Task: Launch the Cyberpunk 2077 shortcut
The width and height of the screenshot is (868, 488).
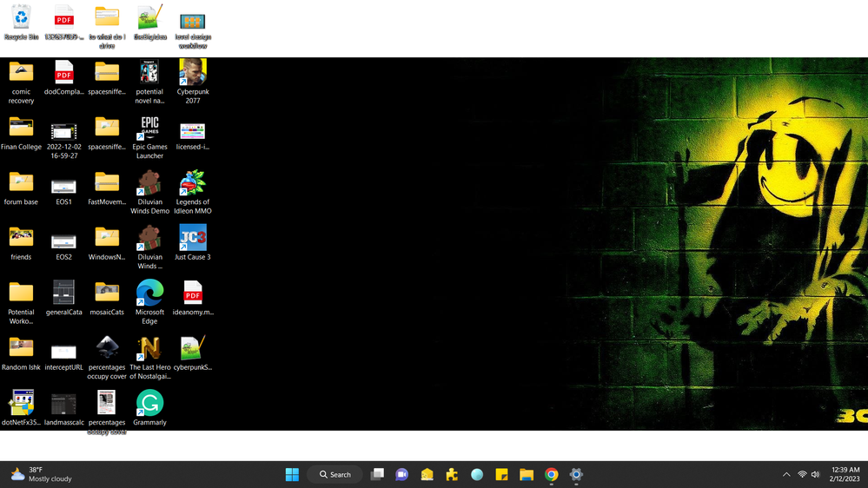Action: tap(193, 82)
